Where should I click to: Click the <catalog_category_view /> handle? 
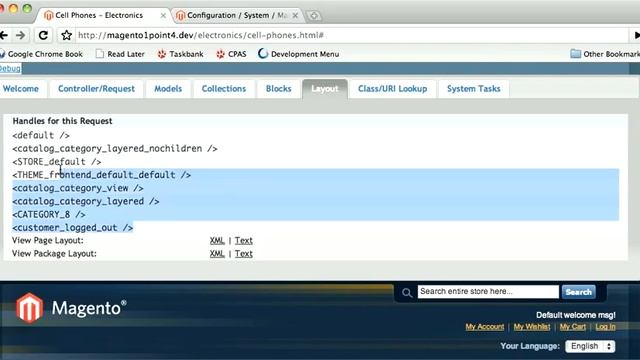78,188
